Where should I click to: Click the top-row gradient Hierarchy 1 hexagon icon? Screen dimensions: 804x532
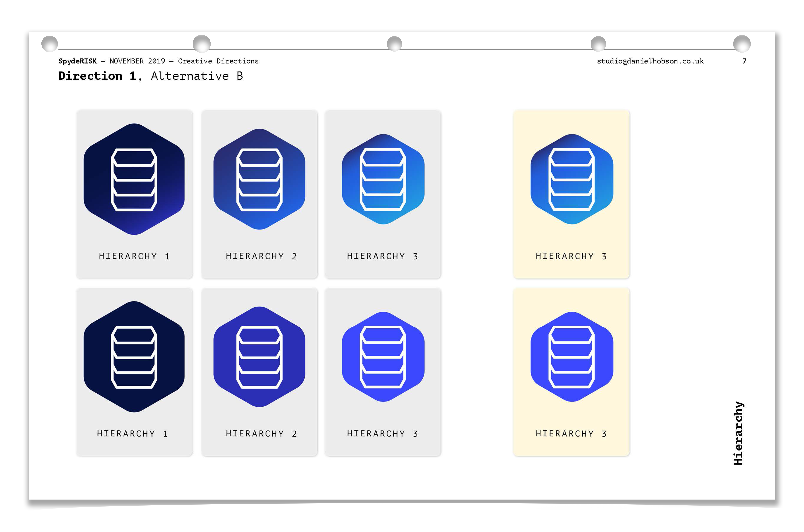coord(134,179)
